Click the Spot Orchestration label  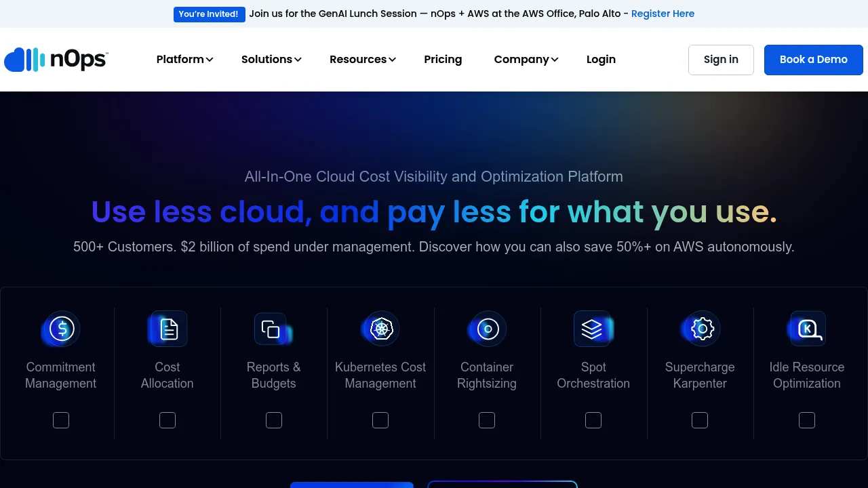(x=593, y=375)
